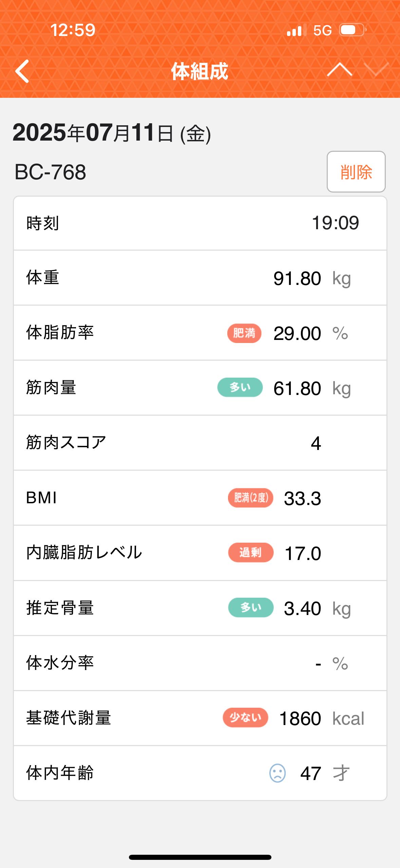
Task: Go to next record with down chevron
Action: tap(376, 70)
